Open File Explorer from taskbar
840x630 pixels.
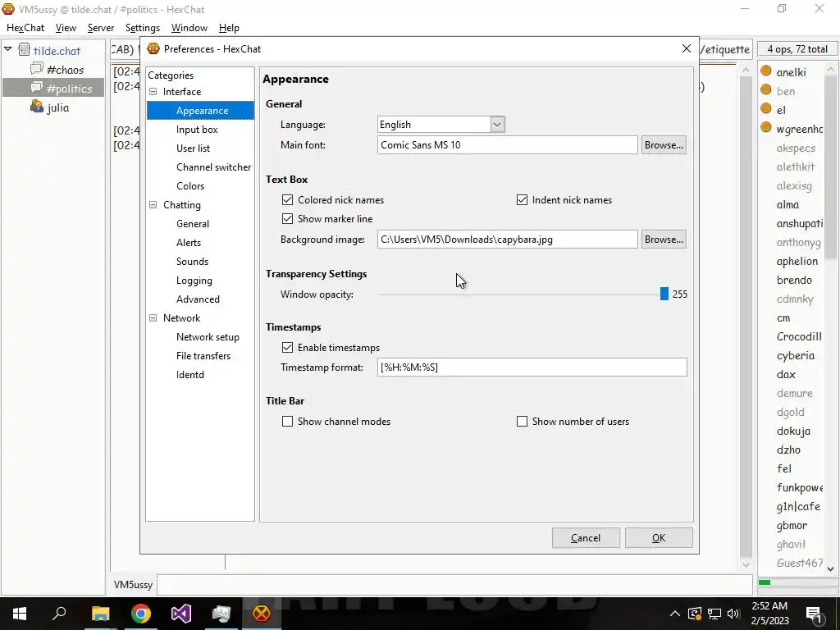point(100,614)
